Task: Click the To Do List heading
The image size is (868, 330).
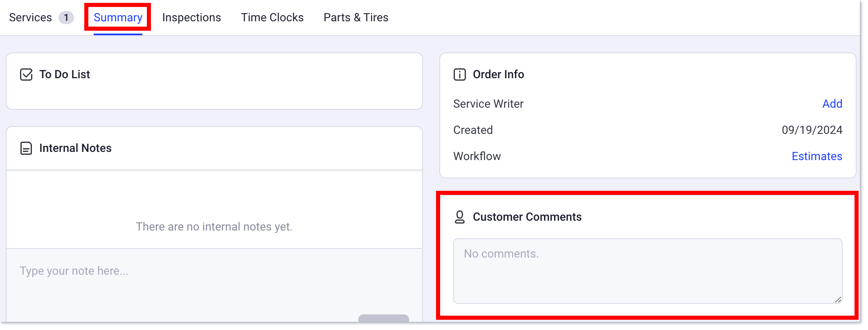Action: pyautogui.click(x=65, y=75)
